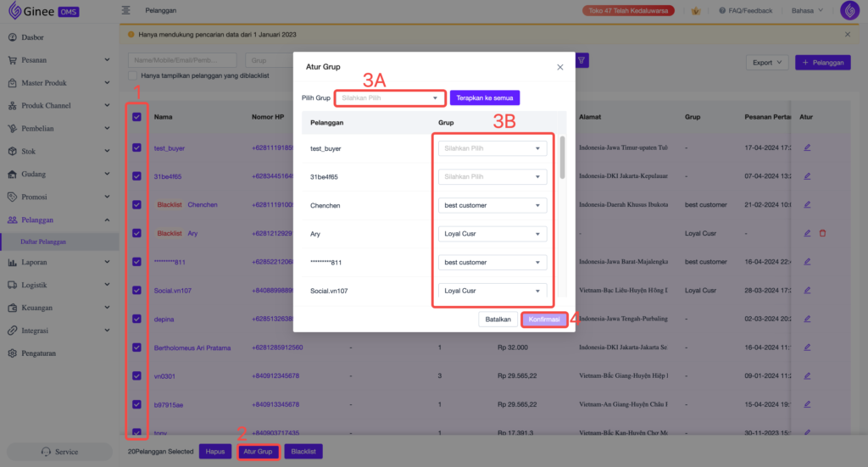Screen dimensions: 868x467
Task: Open the user avatar profile icon
Action: point(849,10)
